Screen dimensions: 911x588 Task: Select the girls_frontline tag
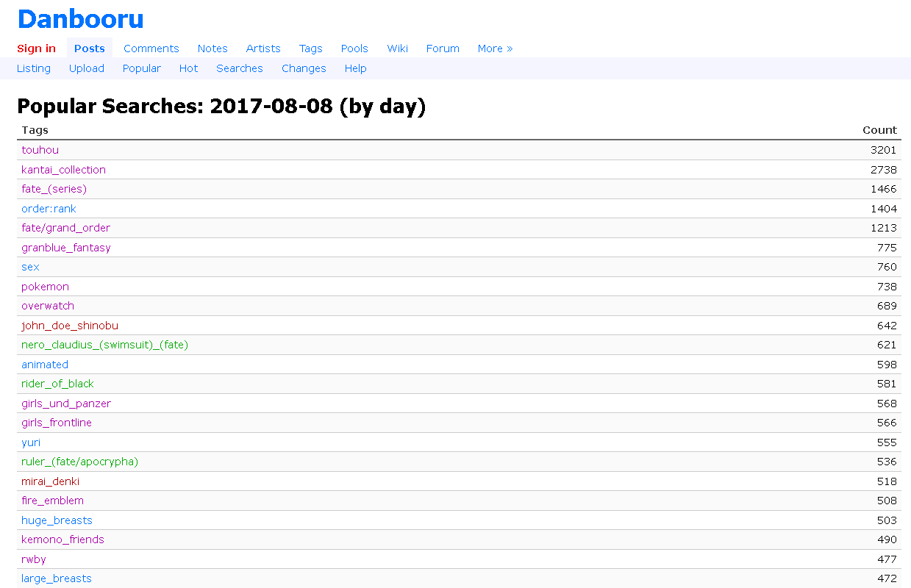57,423
